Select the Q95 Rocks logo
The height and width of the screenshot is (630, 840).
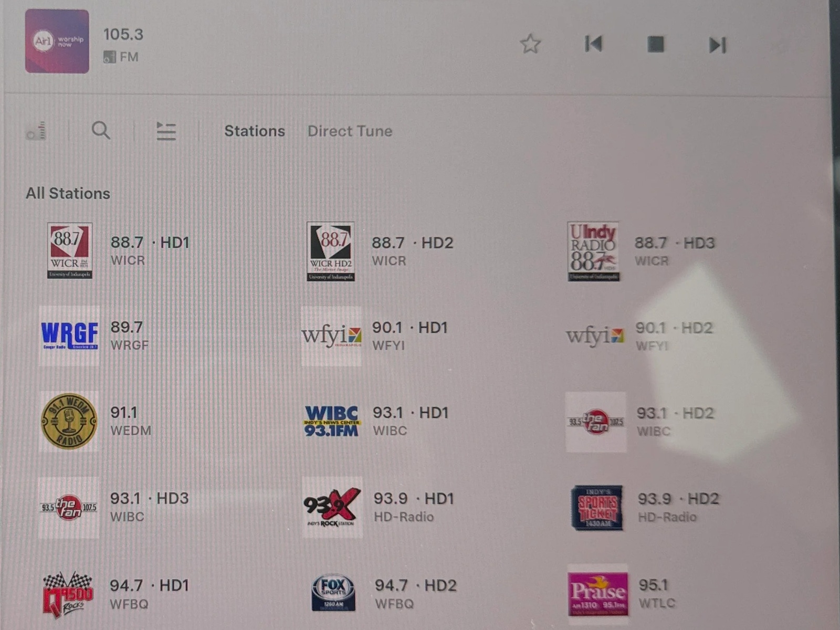(68, 594)
